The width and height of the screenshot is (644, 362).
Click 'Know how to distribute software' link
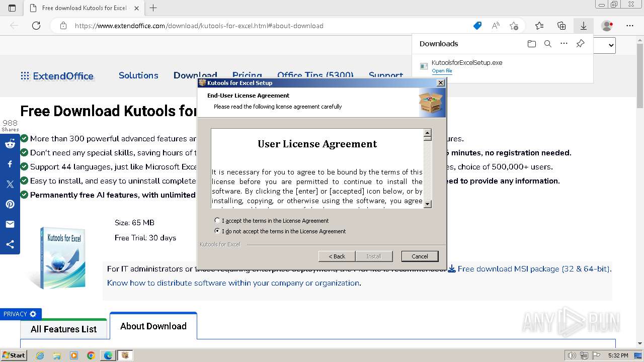click(233, 283)
